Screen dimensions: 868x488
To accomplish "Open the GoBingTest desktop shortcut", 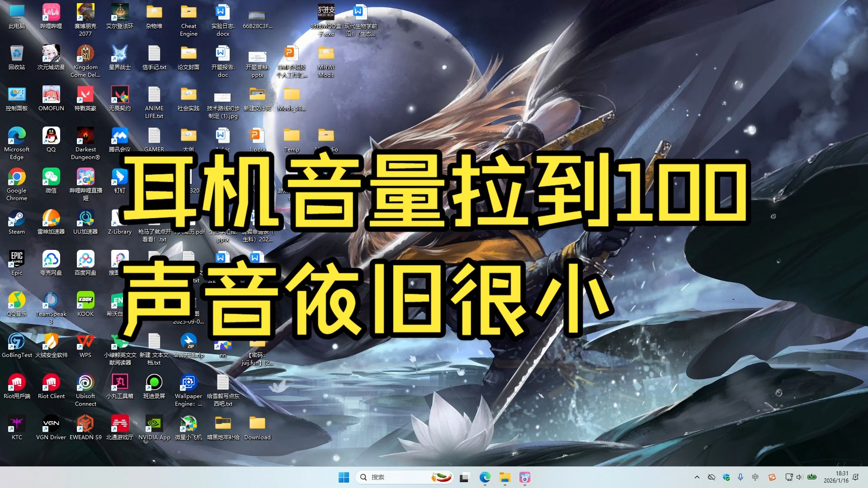I will click(17, 346).
